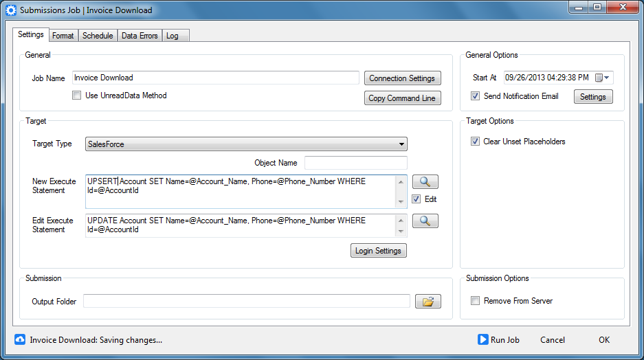
Task: Disable Clear Unset Placeholders option
Action: coord(475,142)
